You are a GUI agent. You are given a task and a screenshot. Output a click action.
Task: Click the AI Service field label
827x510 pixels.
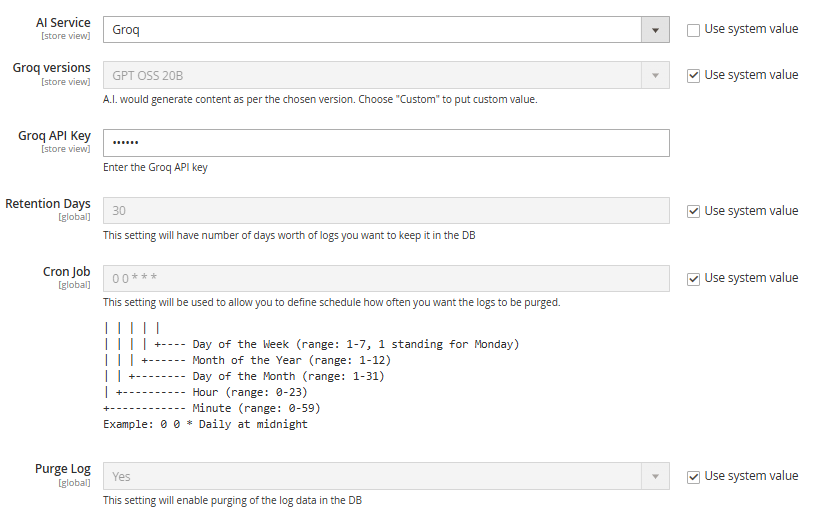(63, 23)
